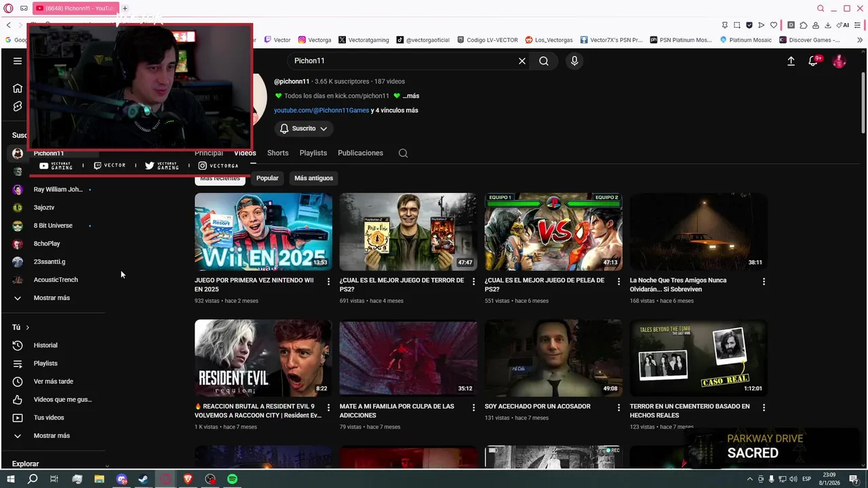This screenshot has width=868, height=488.
Task: Go to YouTube Home icon in sidebar
Action: [18, 88]
